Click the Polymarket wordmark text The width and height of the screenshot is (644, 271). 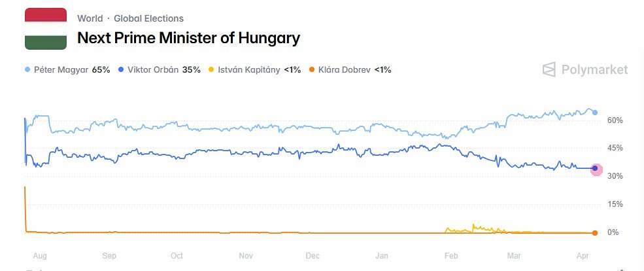[x=594, y=69]
